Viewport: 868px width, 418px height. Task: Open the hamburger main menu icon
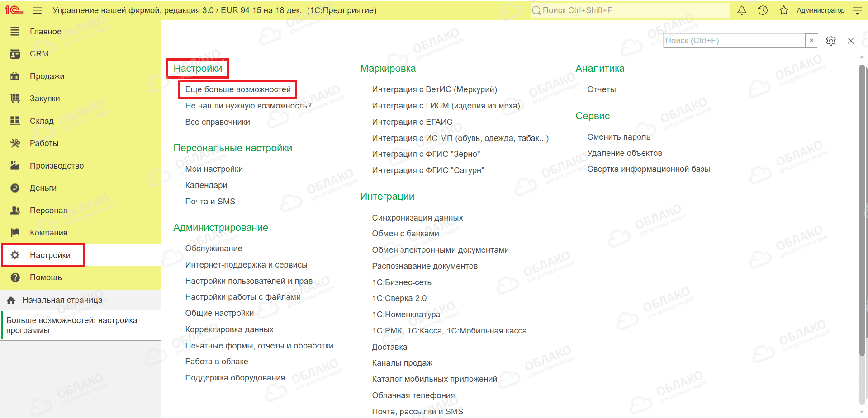click(x=37, y=10)
